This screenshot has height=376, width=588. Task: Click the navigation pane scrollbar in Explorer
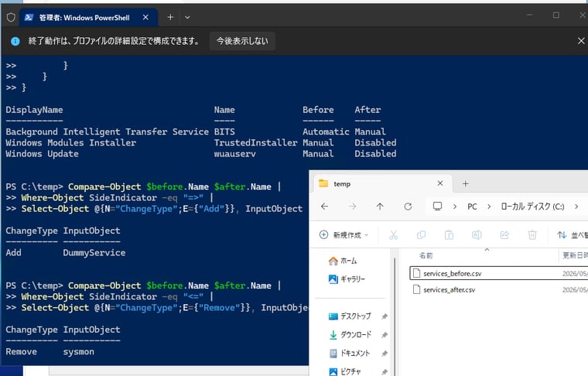click(x=394, y=315)
